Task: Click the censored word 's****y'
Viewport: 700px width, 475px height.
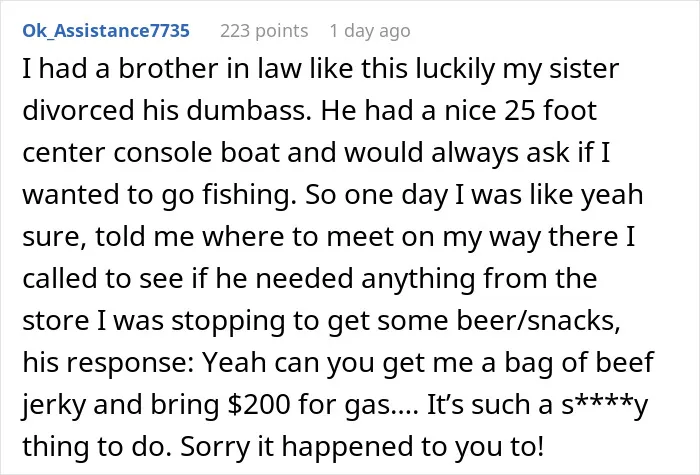Action: point(604,405)
